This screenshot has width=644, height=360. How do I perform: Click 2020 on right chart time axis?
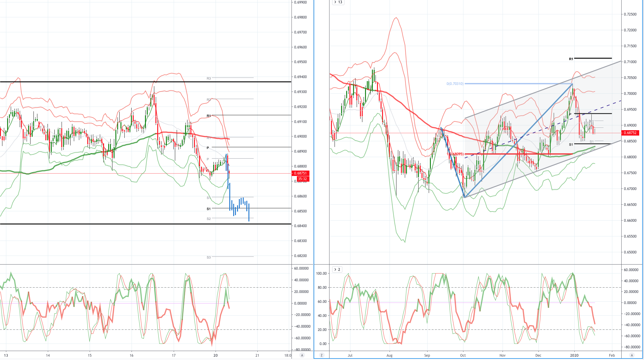574,356
